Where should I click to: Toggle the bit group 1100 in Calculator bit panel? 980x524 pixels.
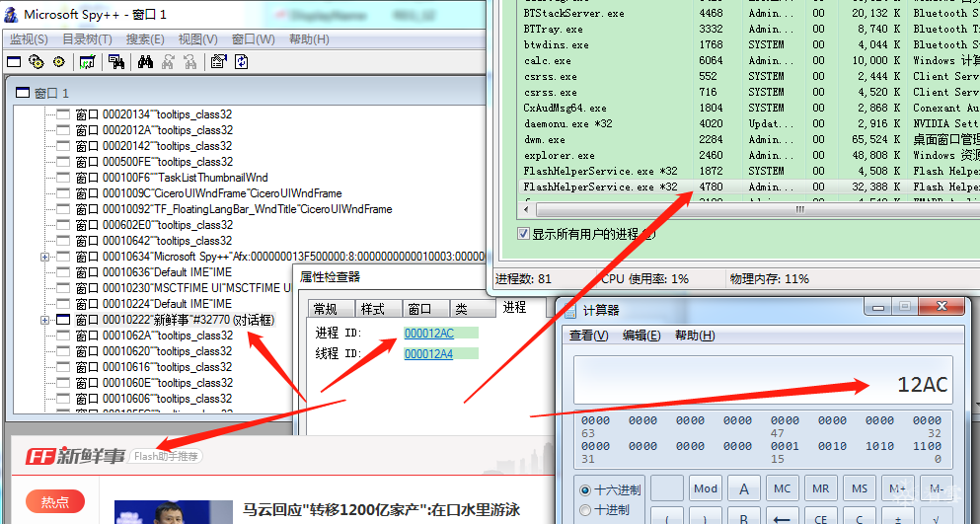click(927, 446)
